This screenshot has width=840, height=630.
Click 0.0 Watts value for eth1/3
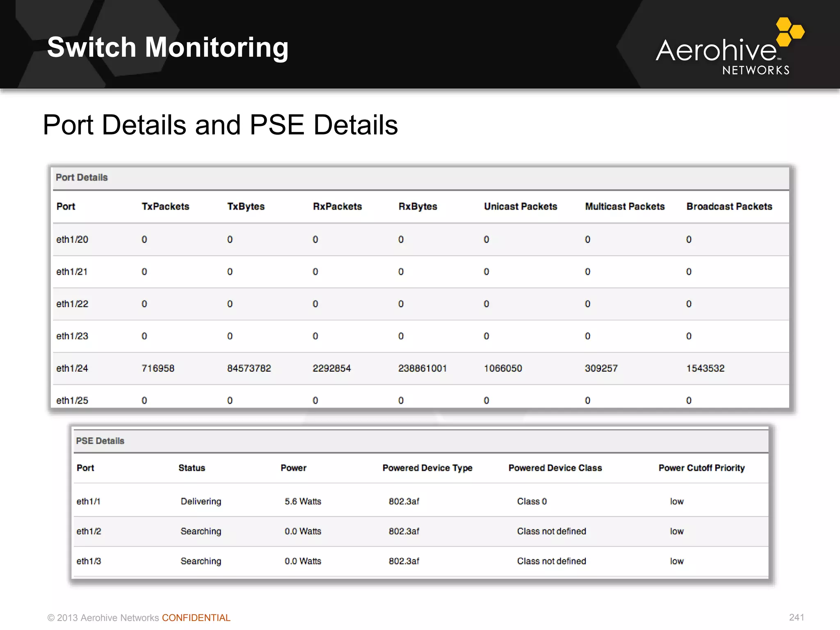303,561
